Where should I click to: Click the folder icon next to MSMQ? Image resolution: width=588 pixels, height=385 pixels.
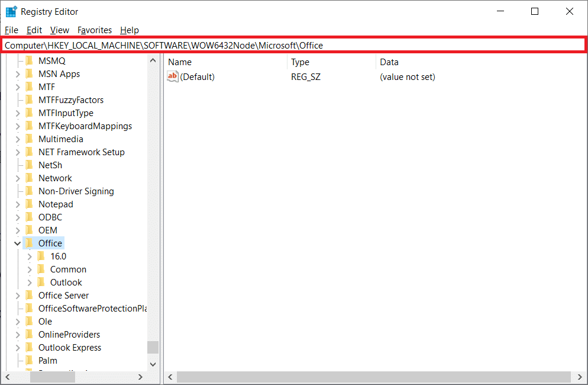[29, 61]
